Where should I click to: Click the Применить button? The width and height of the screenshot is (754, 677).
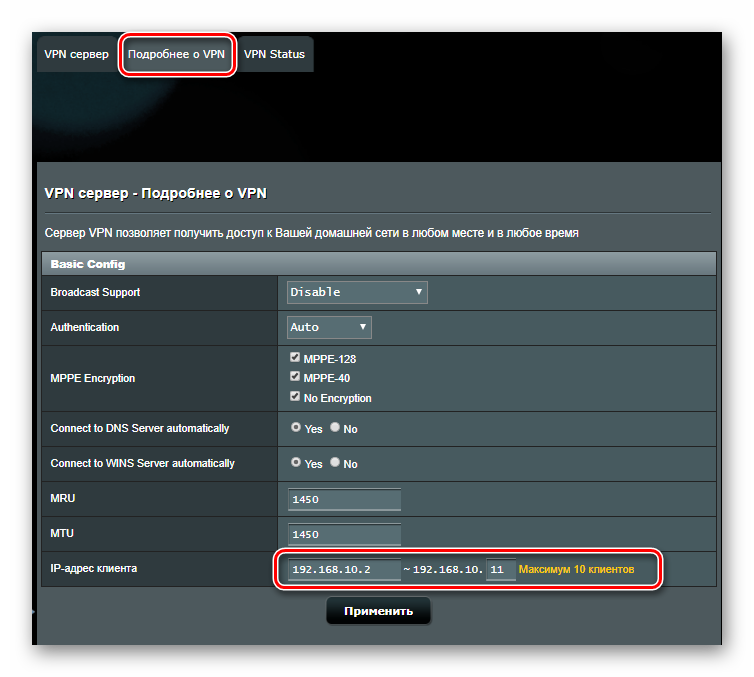click(378, 611)
